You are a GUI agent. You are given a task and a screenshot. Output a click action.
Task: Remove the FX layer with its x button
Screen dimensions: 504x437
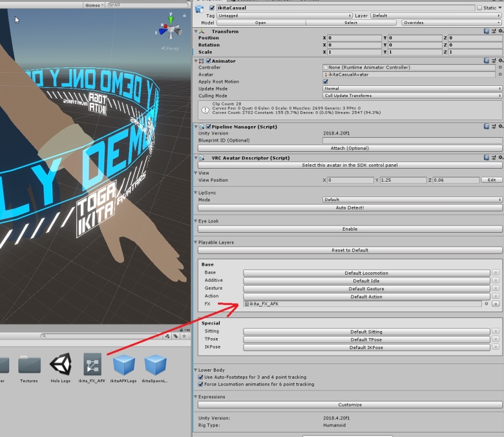[x=496, y=304]
